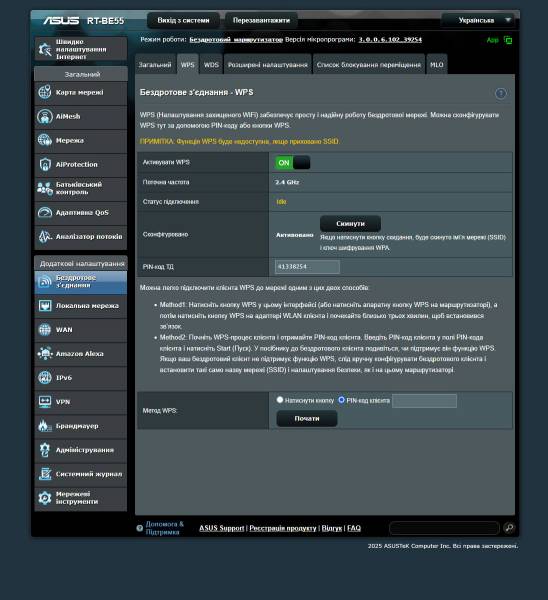Open the local network (LAN) icon

pos(45,306)
